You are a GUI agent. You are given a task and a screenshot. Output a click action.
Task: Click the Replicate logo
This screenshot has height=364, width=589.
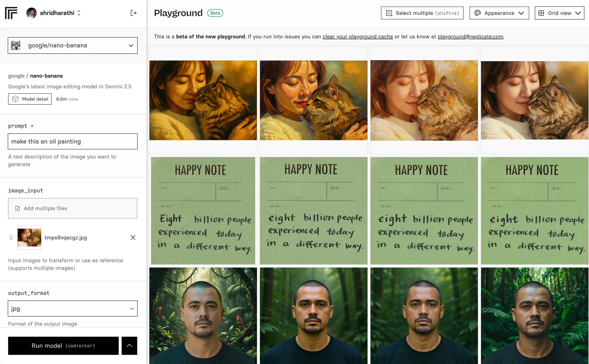[x=11, y=13]
